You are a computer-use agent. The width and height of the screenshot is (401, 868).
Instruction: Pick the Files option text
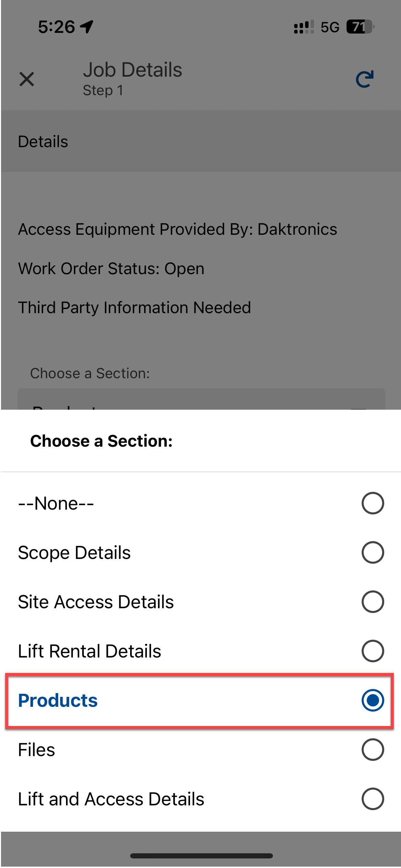tap(37, 750)
